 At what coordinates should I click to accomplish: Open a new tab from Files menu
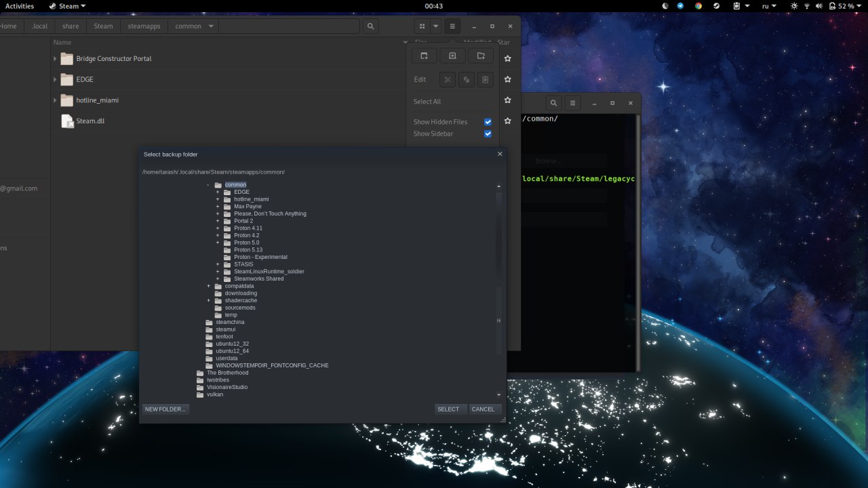[x=452, y=56]
